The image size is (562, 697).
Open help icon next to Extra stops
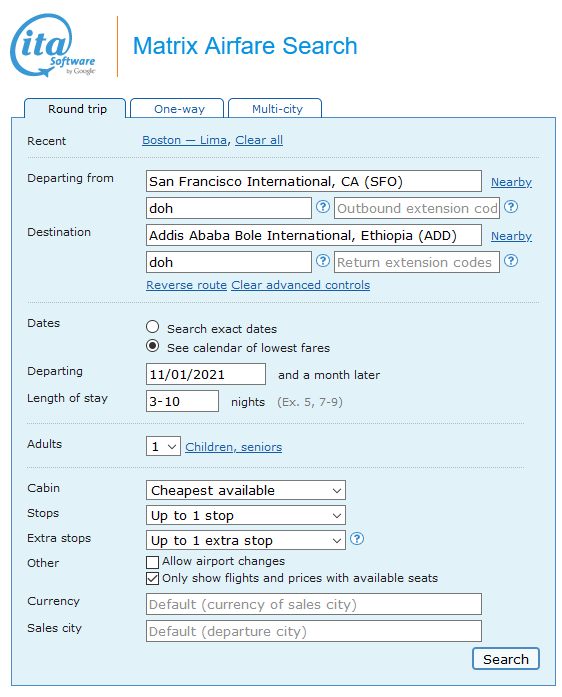pos(357,539)
